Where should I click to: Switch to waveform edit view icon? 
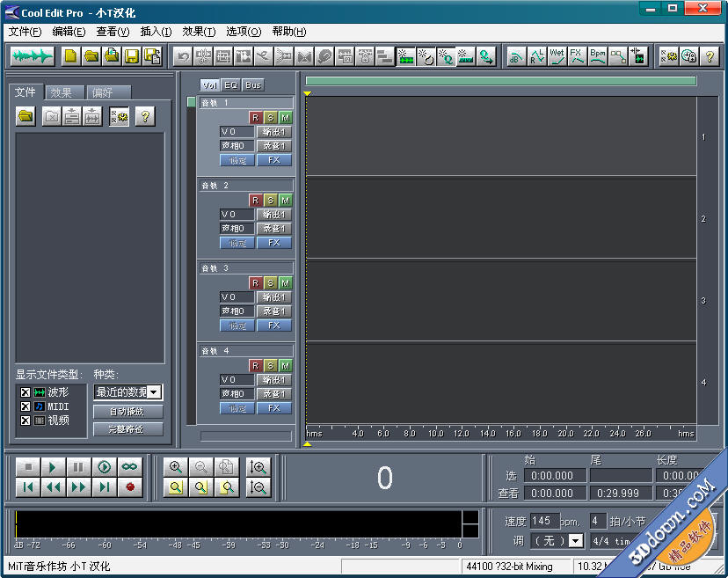(32, 56)
